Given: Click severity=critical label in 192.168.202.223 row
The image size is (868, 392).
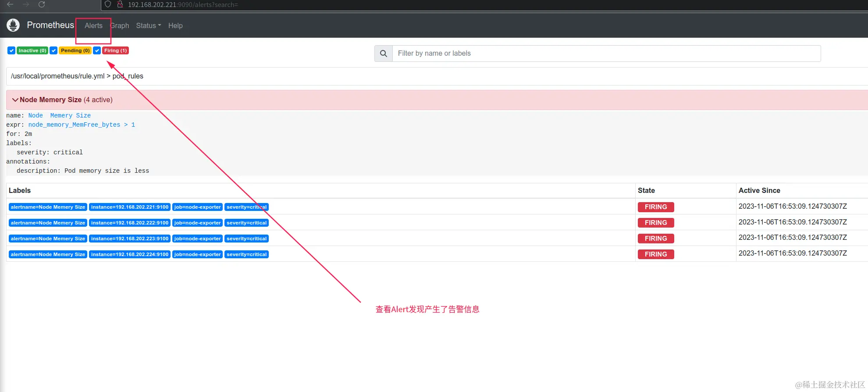Looking at the screenshot, I should pos(246,239).
